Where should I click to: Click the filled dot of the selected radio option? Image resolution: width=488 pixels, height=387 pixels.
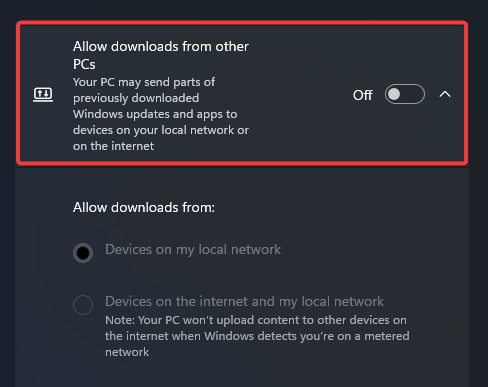(x=83, y=253)
